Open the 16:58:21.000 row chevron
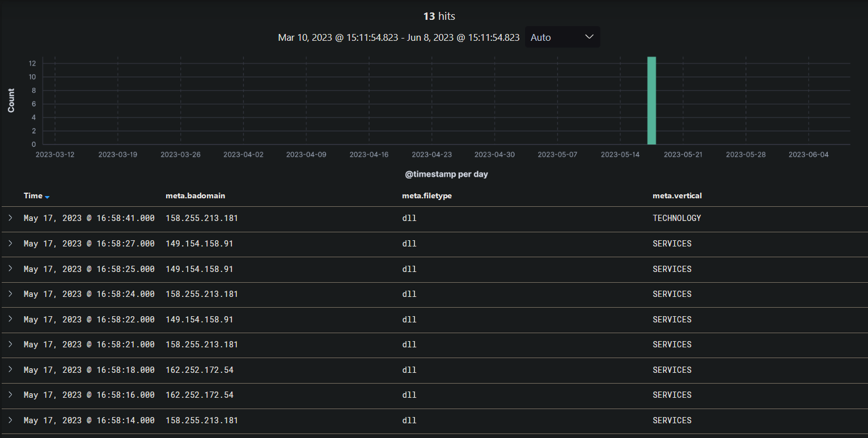The height and width of the screenshot is (438, 868). pos(10,345)
